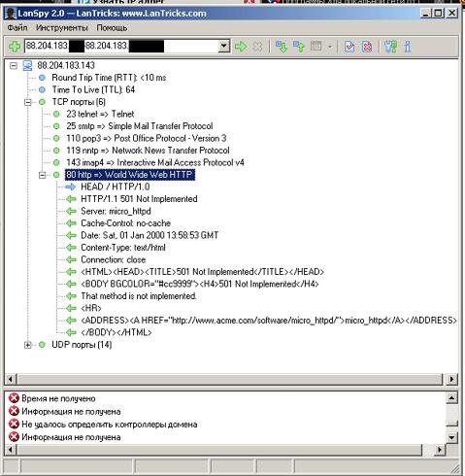The width and height of the screenshot is (465, 476).
Task: Click Cache-Control: no-cache line
Action: [126, 223]
